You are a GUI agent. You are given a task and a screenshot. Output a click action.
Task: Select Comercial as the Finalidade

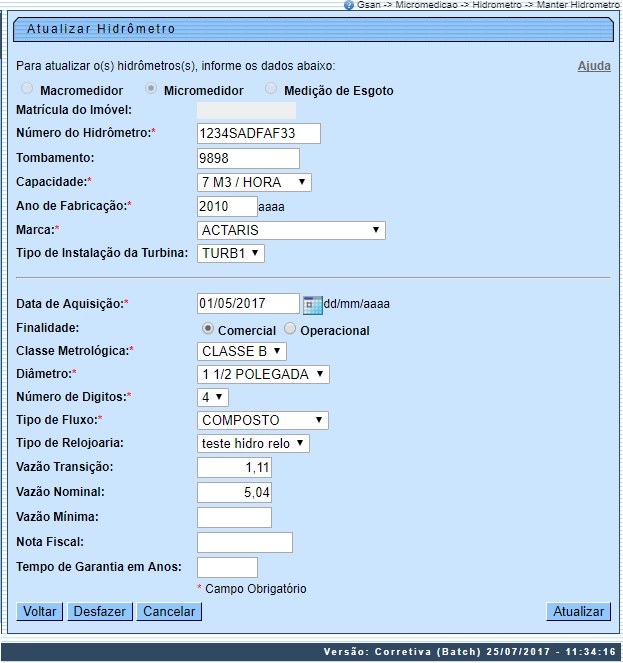tap(207, 329)
